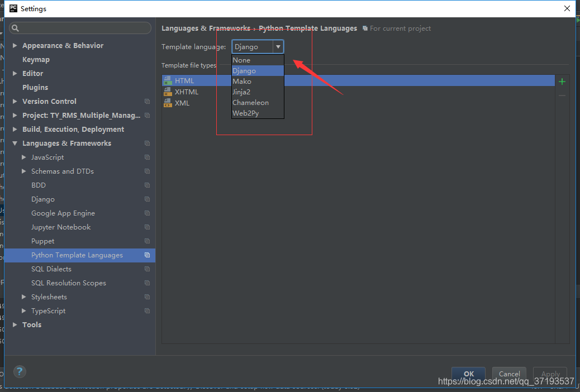Image resolution: width=580 pixels, height=392 pixels.
Task: Open the SQL Resolution Scopes page
Action: click(x=68, y=283)
